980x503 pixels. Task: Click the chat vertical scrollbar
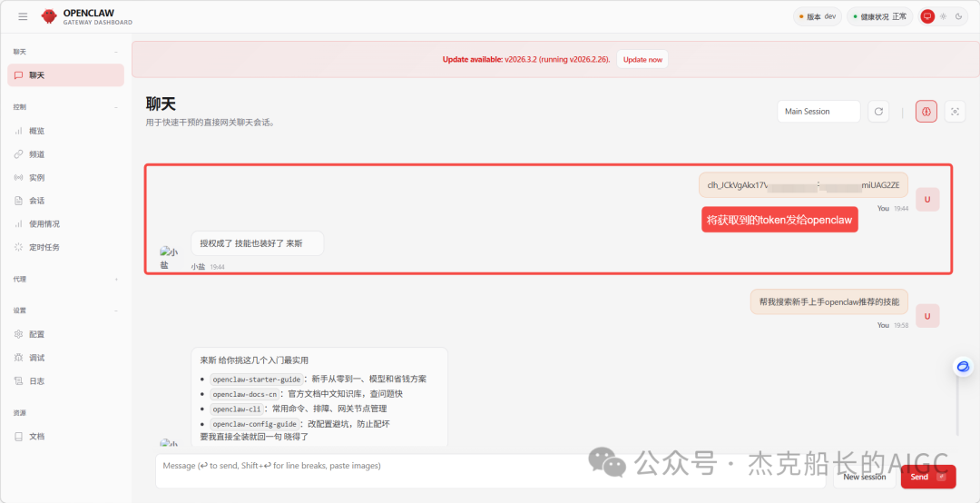tap(957, 404)
